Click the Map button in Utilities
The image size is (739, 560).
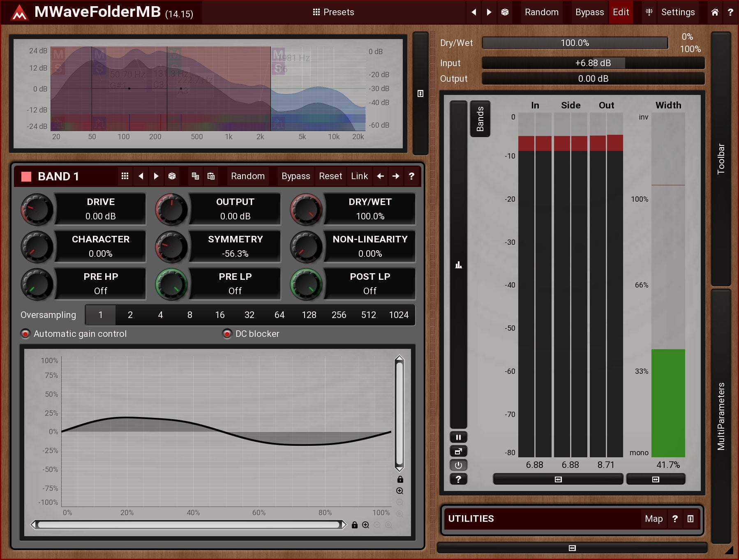coord(654,519)
